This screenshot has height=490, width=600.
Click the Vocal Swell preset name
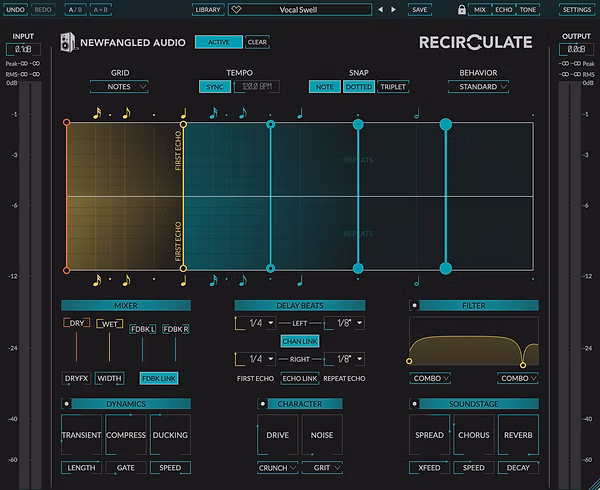coord(298,10)
